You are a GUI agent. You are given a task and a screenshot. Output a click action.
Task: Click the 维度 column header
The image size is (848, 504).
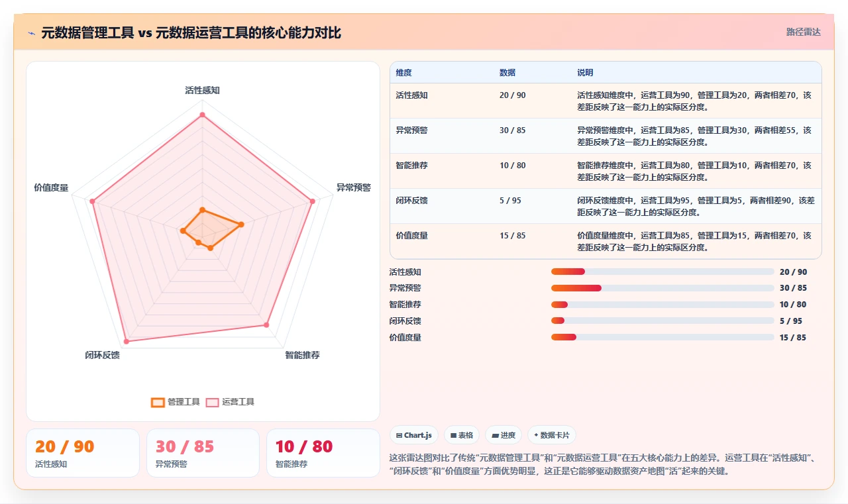click(x=403, y=73)
